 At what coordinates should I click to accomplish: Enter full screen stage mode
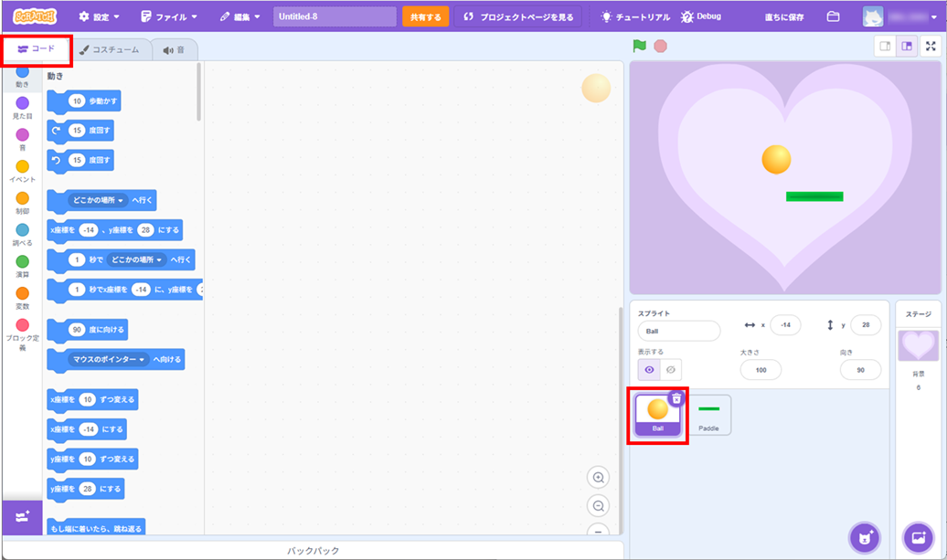[x=931, y=47]
